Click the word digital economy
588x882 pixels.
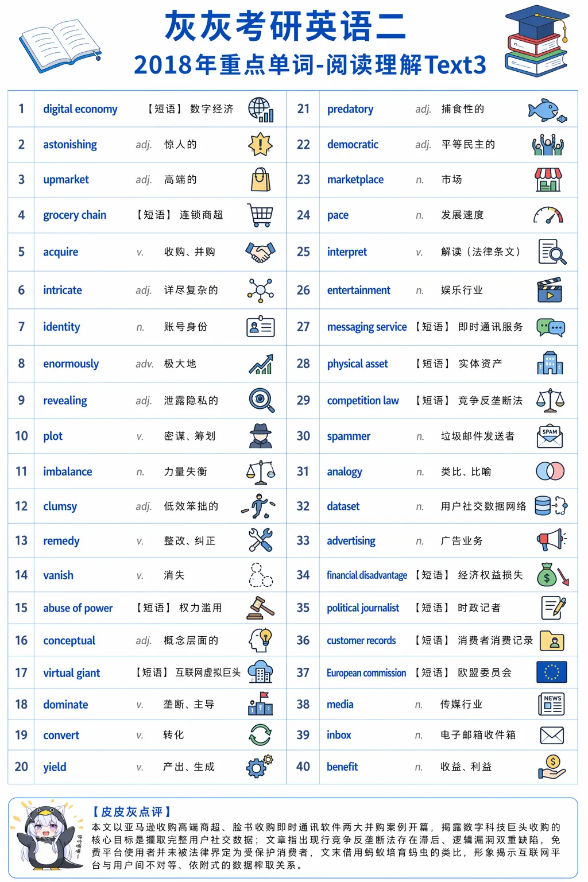80,109
